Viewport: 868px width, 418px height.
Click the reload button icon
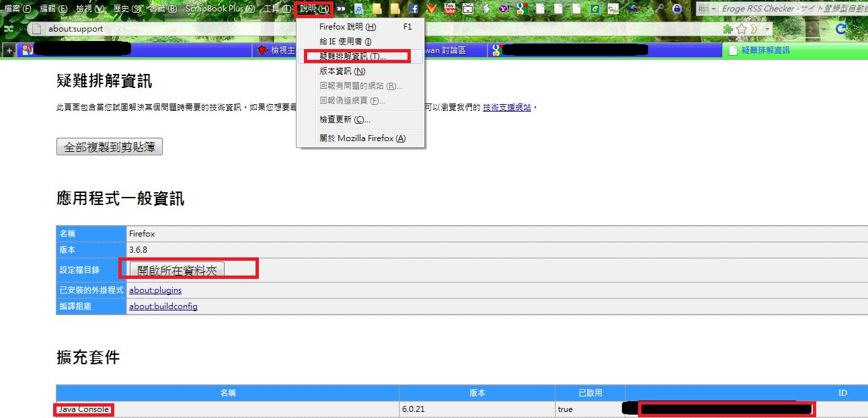click(840, 30)
